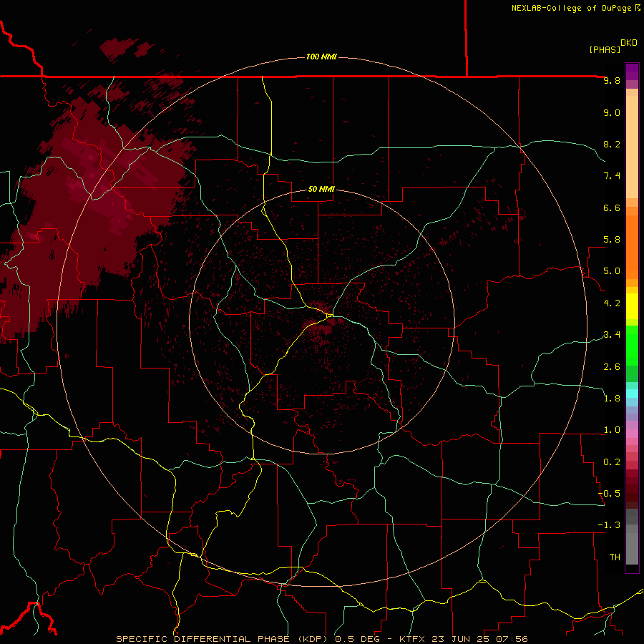Viewport: 644px width, 644px height.
Task: Pick the purple band atop the color scale
Action: click(x=632, y=72)
